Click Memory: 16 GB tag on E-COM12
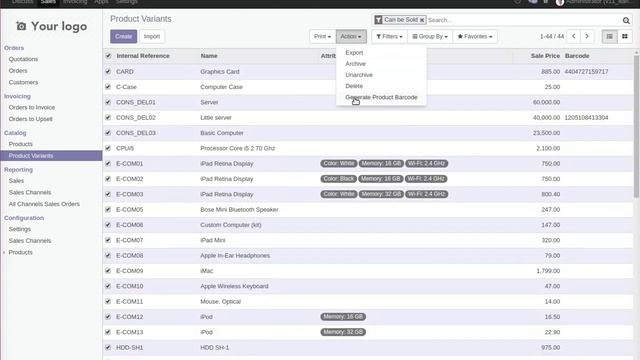Screen dimensions: 640x360 pyautogui.click(x=343, y=317)
